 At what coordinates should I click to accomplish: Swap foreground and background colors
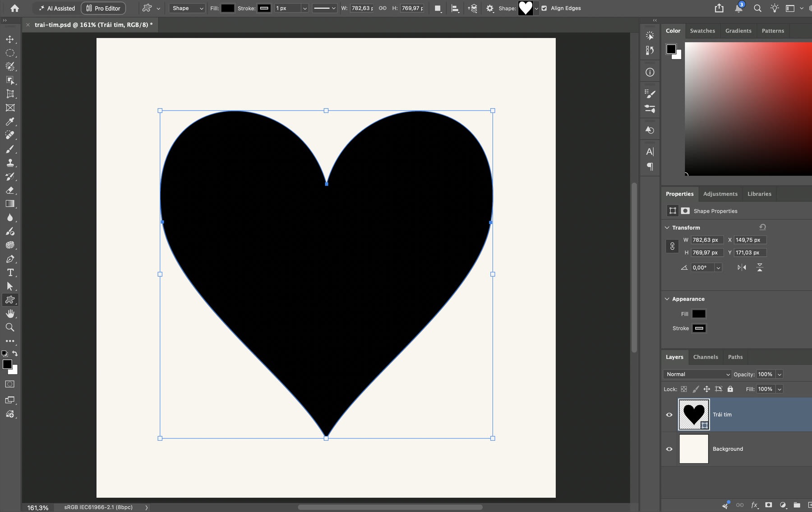(x=15, y=354)
